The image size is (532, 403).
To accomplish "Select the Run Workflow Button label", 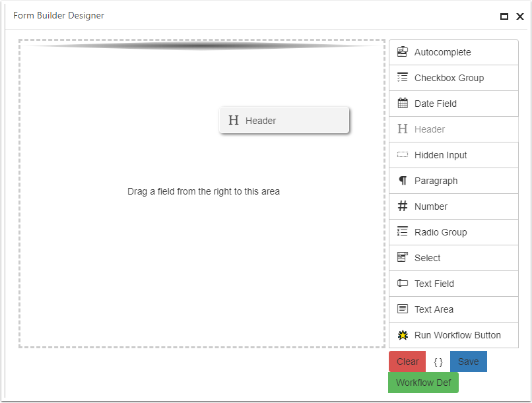I will coord(457,335).
